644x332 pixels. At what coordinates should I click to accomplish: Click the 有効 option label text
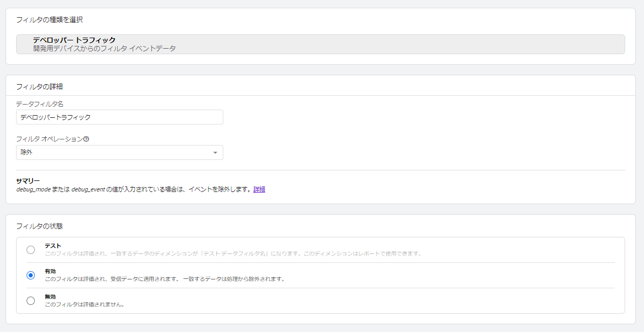point(50,271)
